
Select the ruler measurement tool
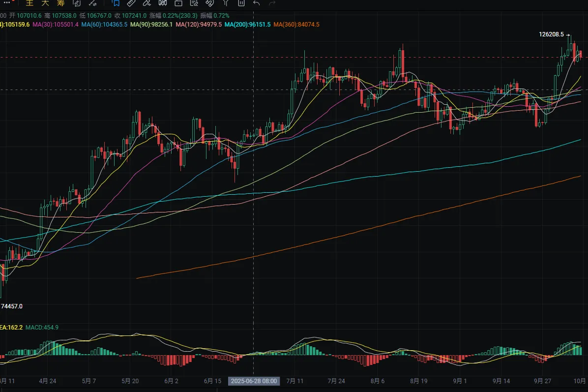pyautogui.click(x=131, y=3)
